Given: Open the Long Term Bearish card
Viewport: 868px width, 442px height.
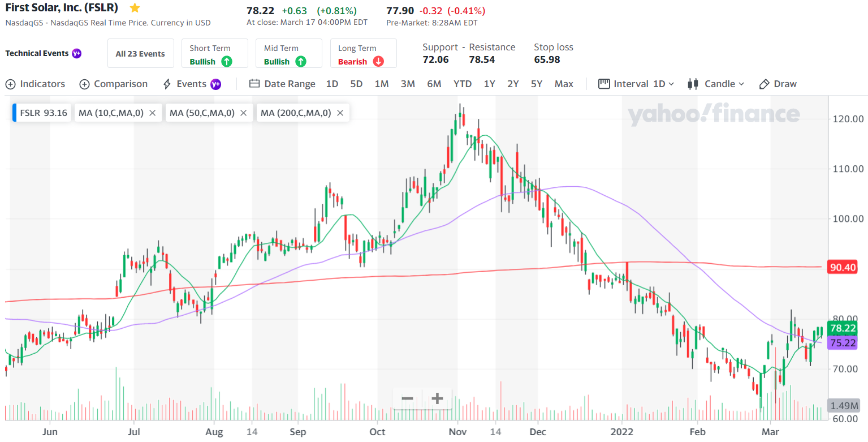Looking at the screenshot, I should 364,54.
